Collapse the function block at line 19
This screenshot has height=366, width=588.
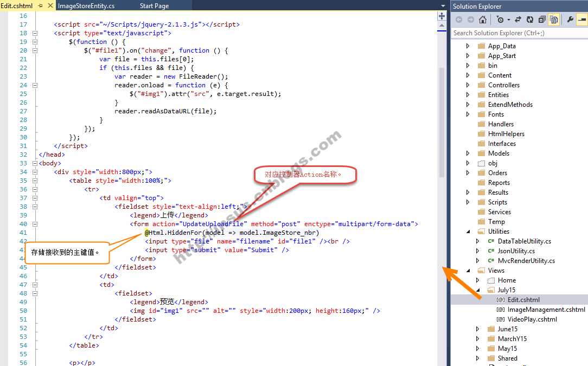[35, 42]
